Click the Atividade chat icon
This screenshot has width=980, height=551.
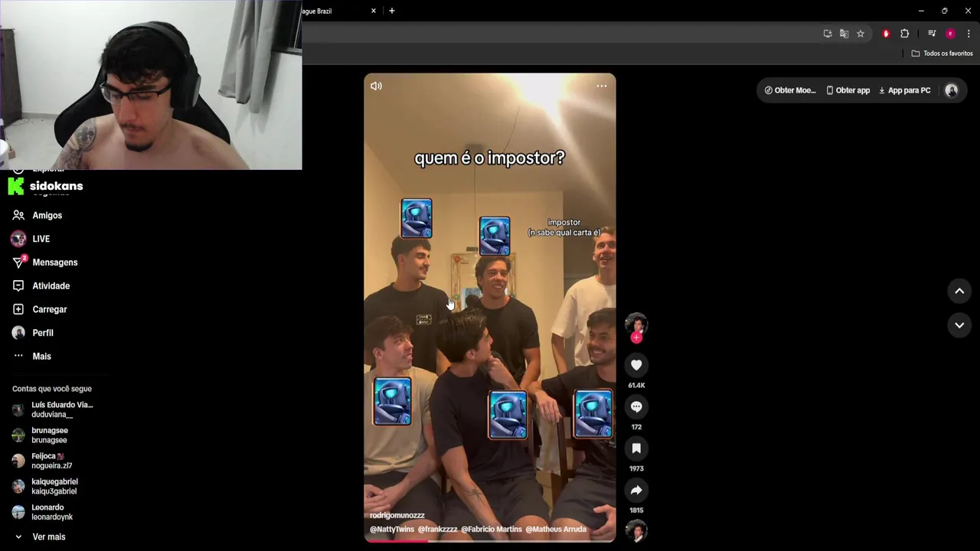[18, 285]
